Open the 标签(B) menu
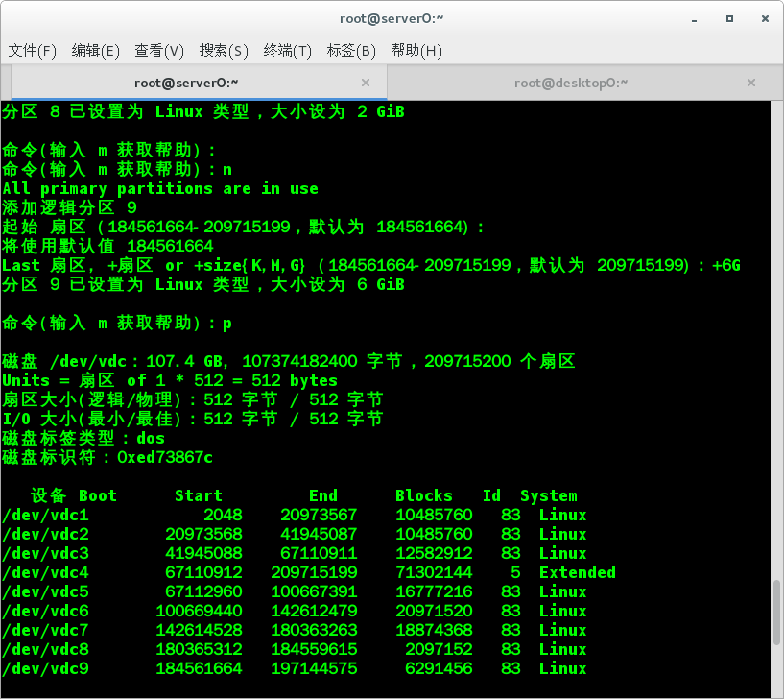784x699 pixels. [x=351, y=51]
